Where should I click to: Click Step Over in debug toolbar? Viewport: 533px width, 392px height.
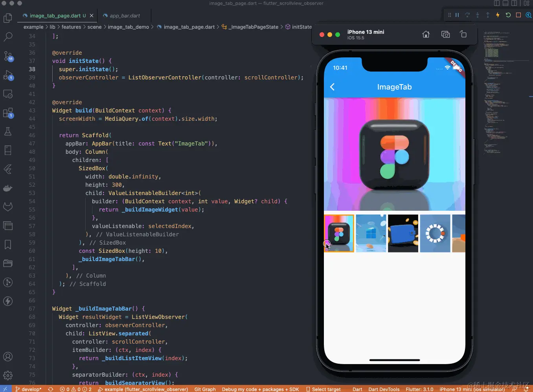[467, 15]
